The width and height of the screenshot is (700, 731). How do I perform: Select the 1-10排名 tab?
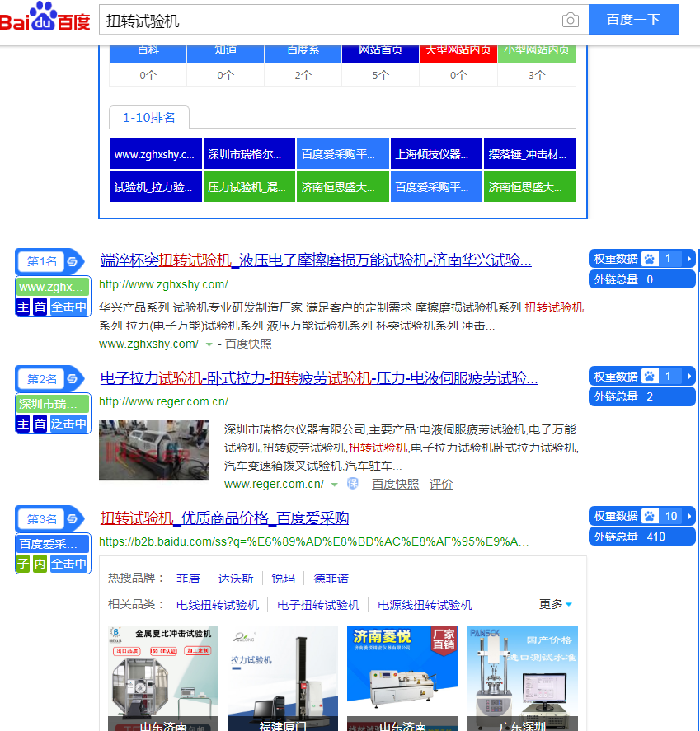click(x=148, y=118)
